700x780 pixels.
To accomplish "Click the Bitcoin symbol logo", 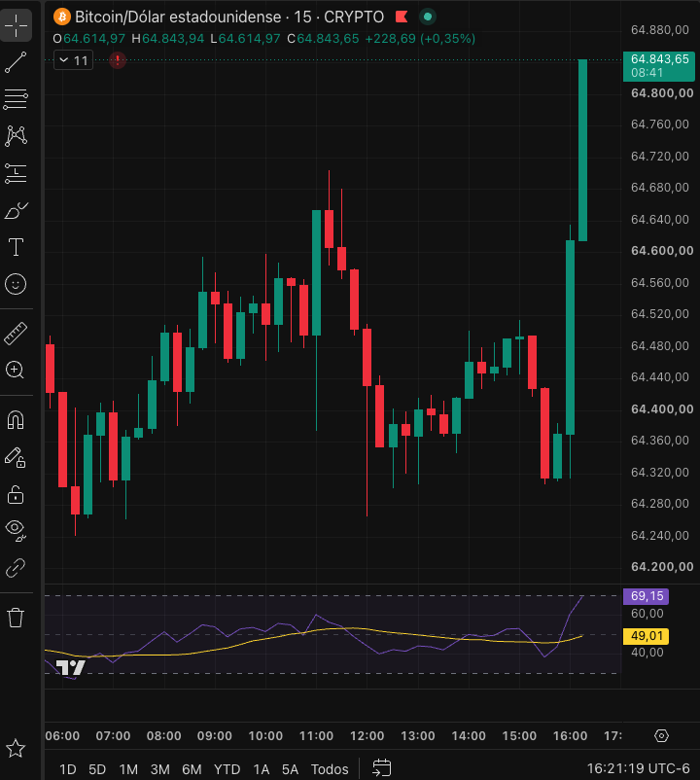I will (x=61, y=17).
